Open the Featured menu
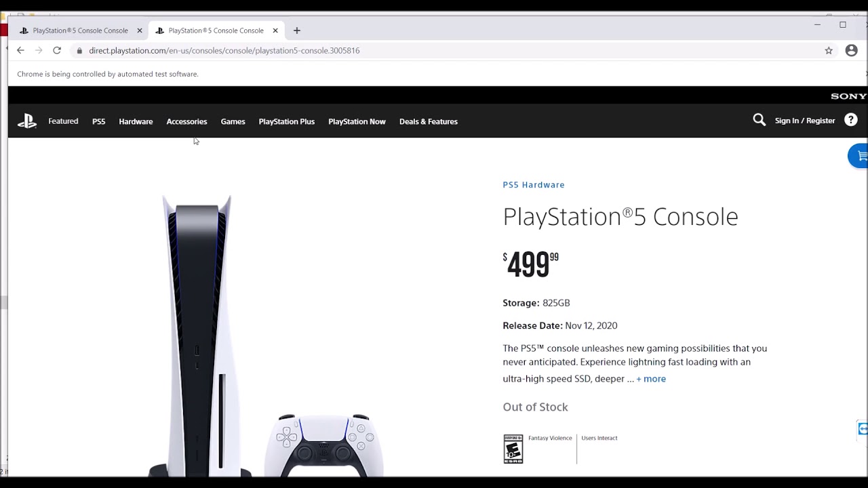Screen dimensions: 868x488 coord(63,121)
